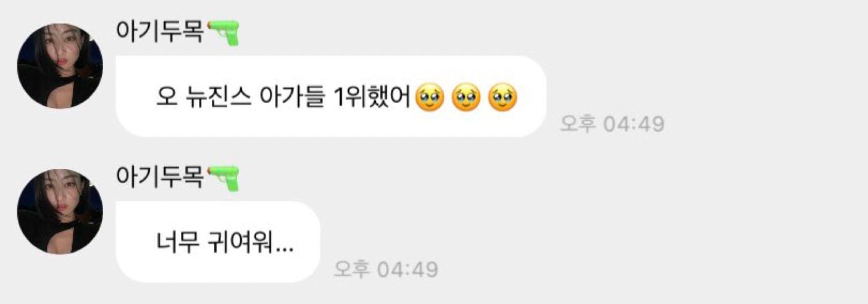Click the water gun emoji after the lower 아기두목 name
Image resolution: width=868 pixels, height=304 pixels.
click(x=223, y=178)
